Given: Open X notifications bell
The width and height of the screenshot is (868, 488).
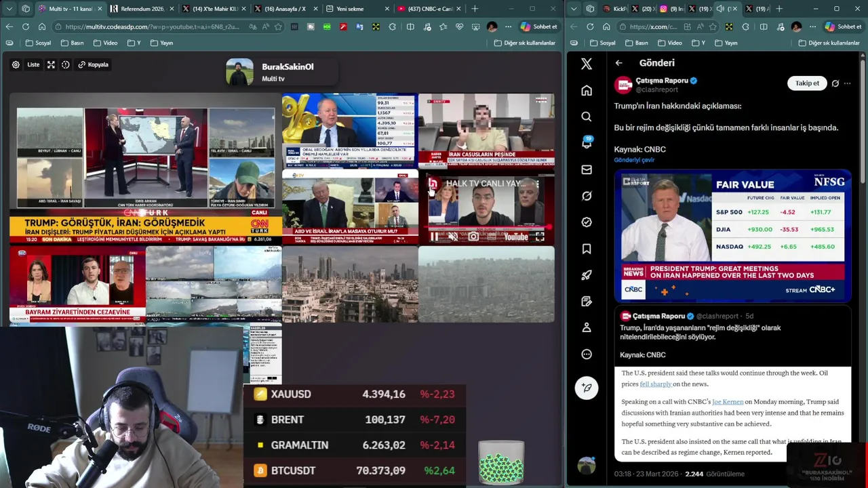Looking at the screenshot, I should click(x=587, y=143).
